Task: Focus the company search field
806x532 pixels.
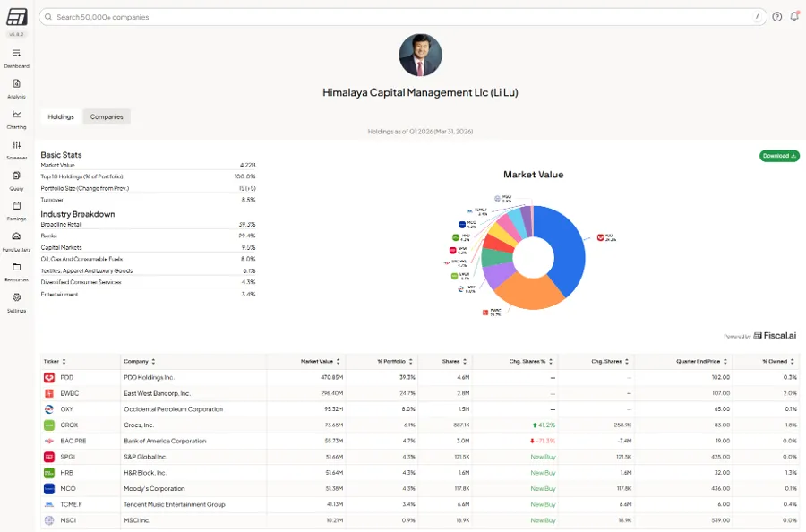Action: click(x=402, y=17)
